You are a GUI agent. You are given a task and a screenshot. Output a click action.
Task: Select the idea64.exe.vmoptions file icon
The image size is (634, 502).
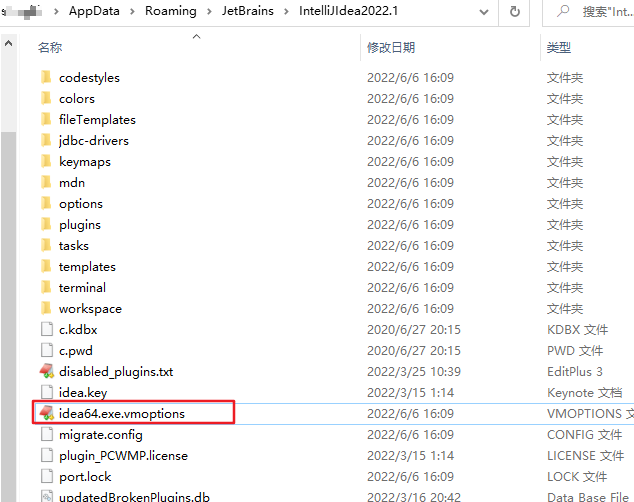pyautogui.click(x=47, y=413)
